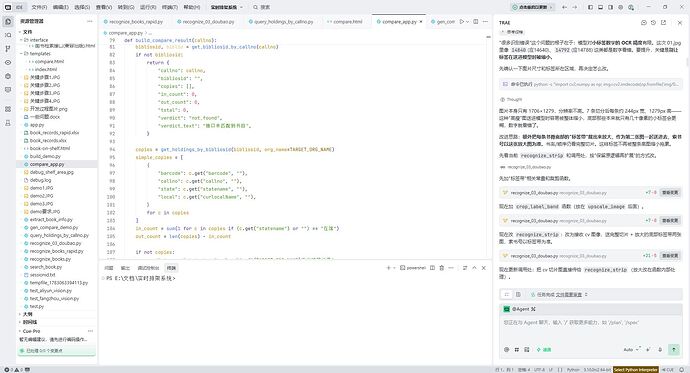Activate voice input microphone in chat box

[660, 350]
